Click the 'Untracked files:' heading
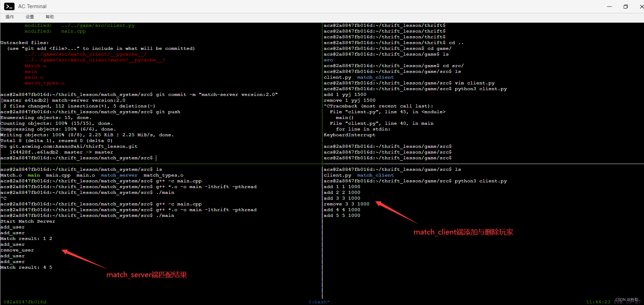This screenshot has width=644, height=305. click(24, 43)
